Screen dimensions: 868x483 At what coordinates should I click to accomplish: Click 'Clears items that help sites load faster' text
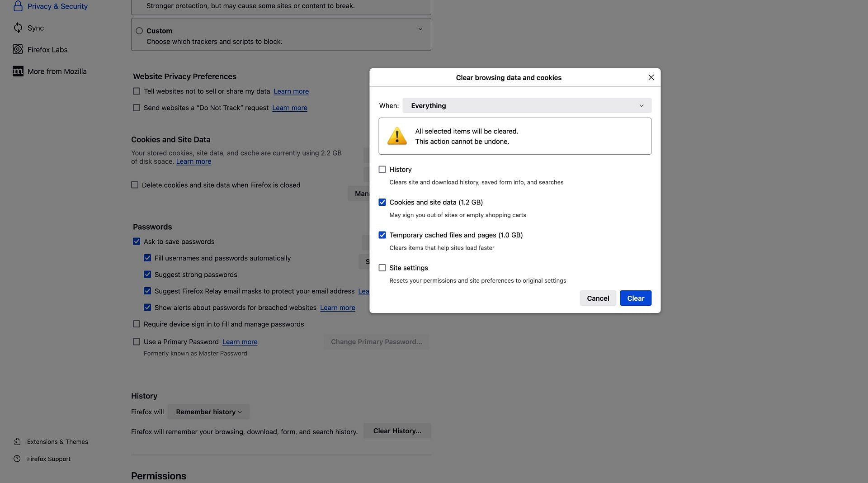click(442, 248)
